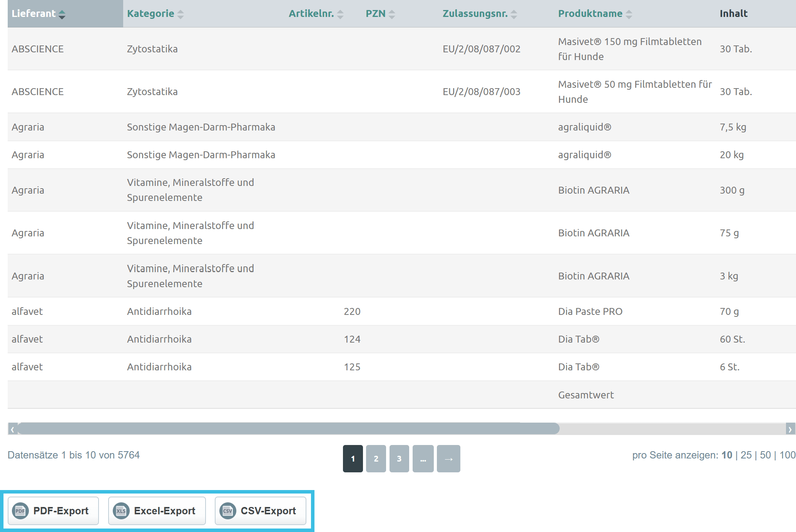Show 50 records per page
The image size is (796, 532).
click(765, 455)
